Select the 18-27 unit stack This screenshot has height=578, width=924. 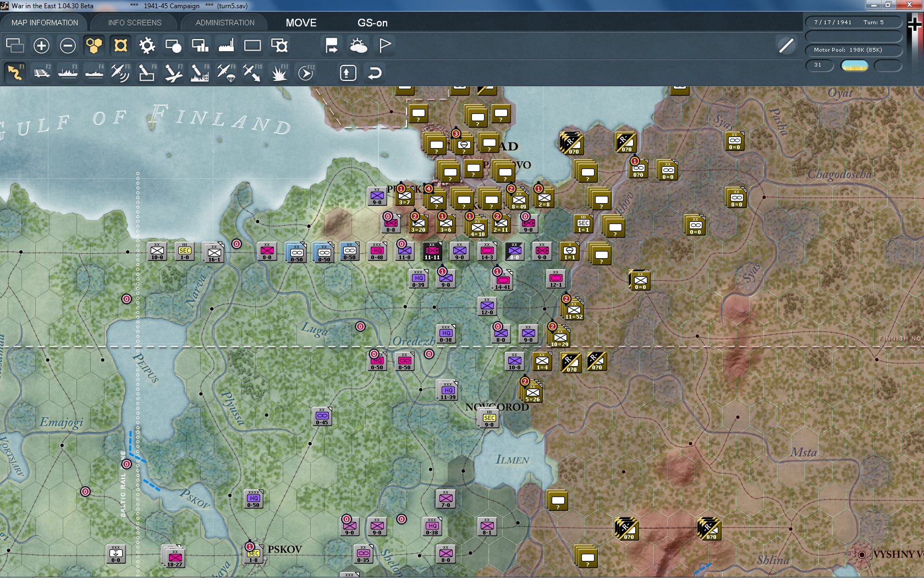pyautogui.click(x=174, y=557)
